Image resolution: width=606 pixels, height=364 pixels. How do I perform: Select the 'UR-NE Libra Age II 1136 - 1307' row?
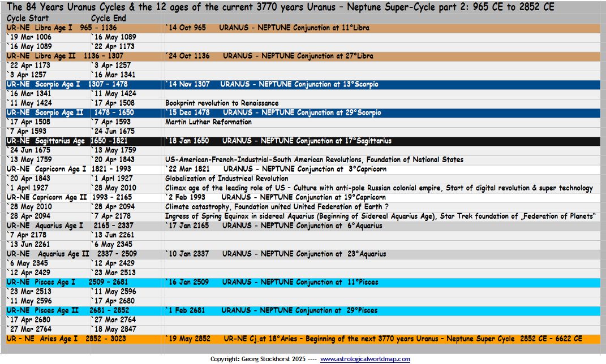tap(303, 56)
